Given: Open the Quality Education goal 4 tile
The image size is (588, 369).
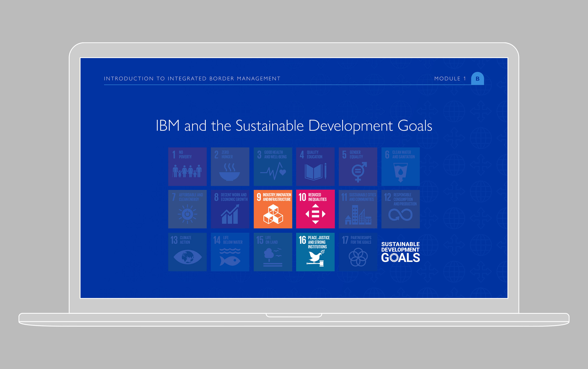Looking at the screenshot, I should pyautogui.click(x=315, y=166).
